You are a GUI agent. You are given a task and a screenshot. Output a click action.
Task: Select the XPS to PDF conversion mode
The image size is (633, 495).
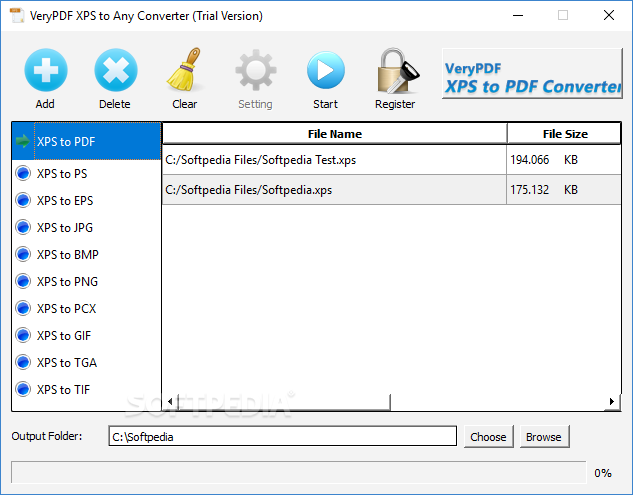coord(86,141)
